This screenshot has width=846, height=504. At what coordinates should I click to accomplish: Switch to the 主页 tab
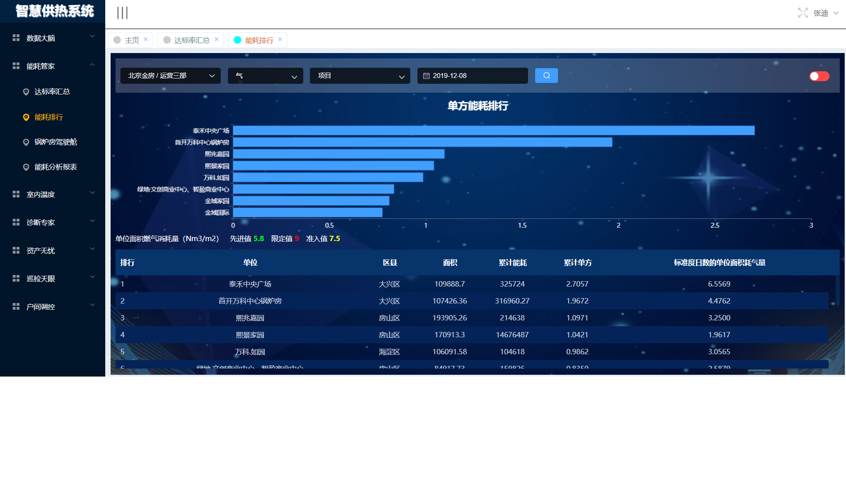tap(132, 40)
